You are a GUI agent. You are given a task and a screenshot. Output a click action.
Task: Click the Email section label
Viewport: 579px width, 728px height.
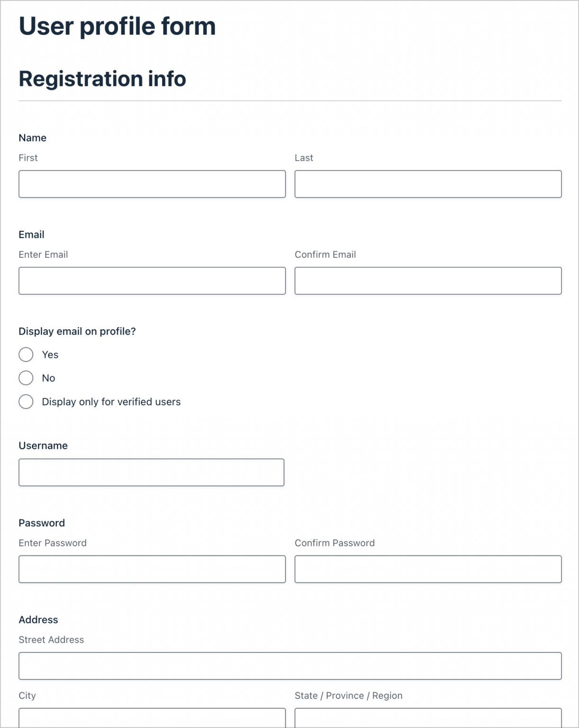[x=31, y=235]
